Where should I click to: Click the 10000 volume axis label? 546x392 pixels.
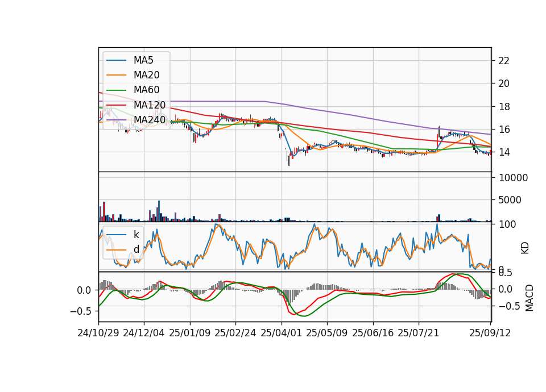(x=513, y=178)
